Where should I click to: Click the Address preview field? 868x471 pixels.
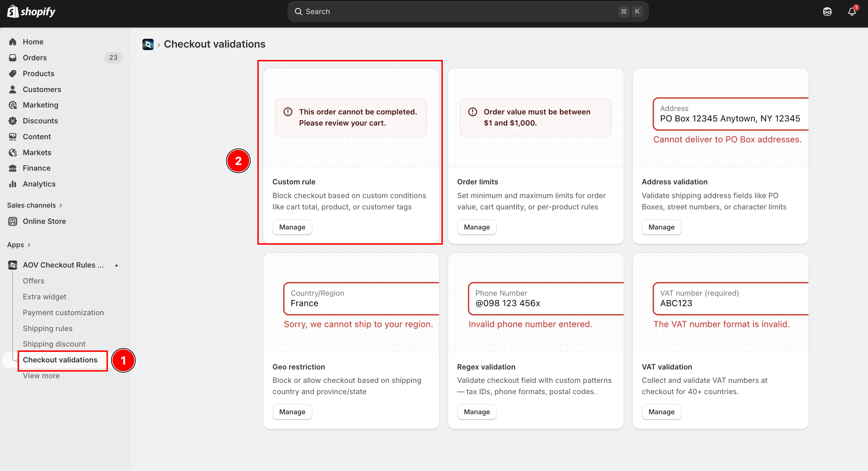(x=731, y=114)
